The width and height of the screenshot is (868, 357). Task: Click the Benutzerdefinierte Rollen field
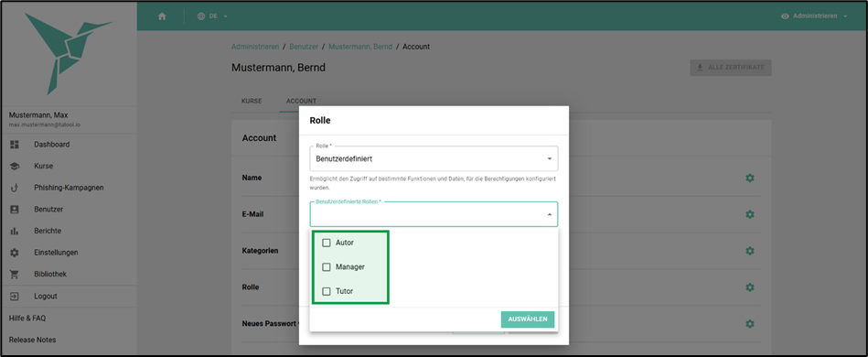click(434, 214)
